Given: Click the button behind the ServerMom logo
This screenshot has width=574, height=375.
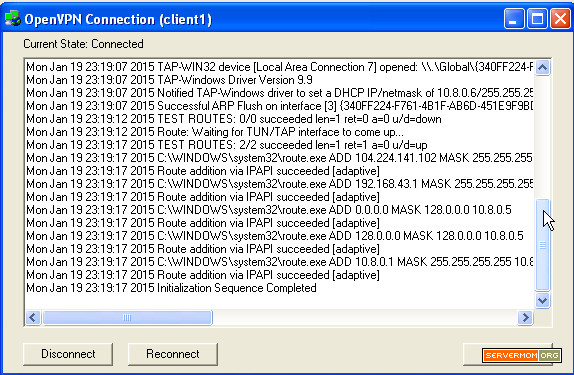Looking at the screenshot, I should [509, 354].
